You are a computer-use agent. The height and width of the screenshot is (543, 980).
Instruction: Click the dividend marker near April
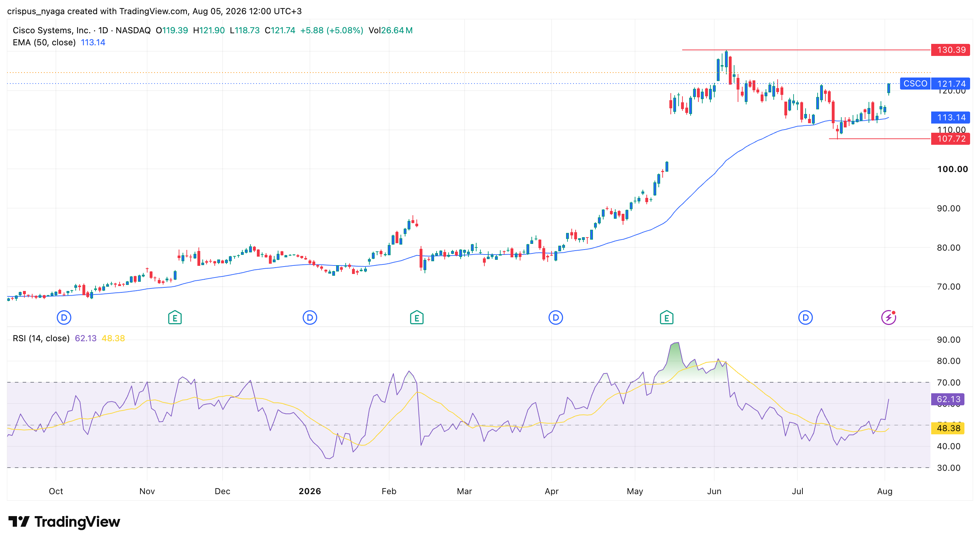(555, 318)
